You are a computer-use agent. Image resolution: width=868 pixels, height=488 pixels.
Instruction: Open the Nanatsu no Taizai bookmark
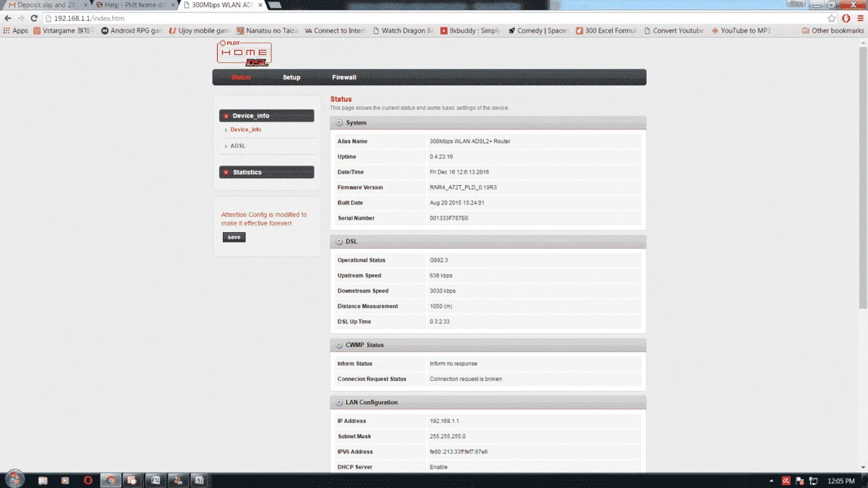coord(268,31)
